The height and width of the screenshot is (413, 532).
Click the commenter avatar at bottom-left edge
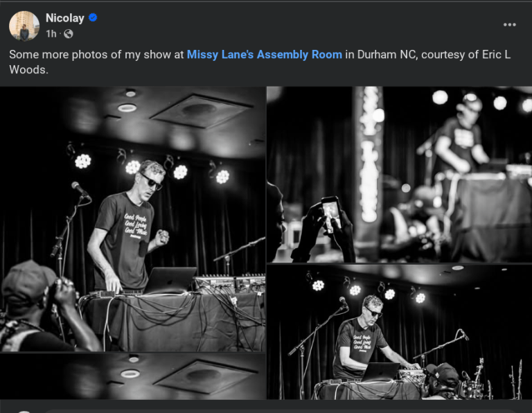[24, 412]
